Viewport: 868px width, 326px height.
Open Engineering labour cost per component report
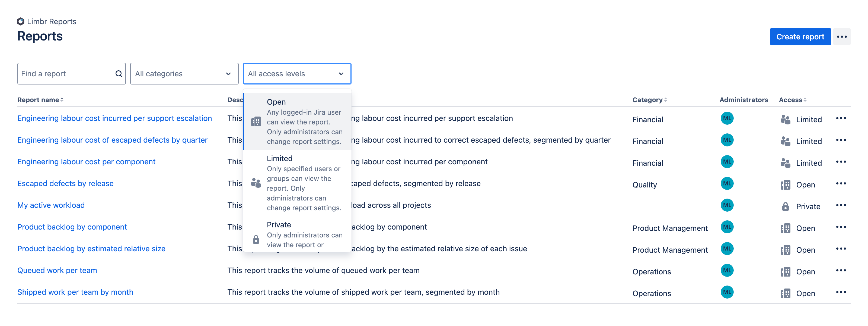click(x=86, y=162)
